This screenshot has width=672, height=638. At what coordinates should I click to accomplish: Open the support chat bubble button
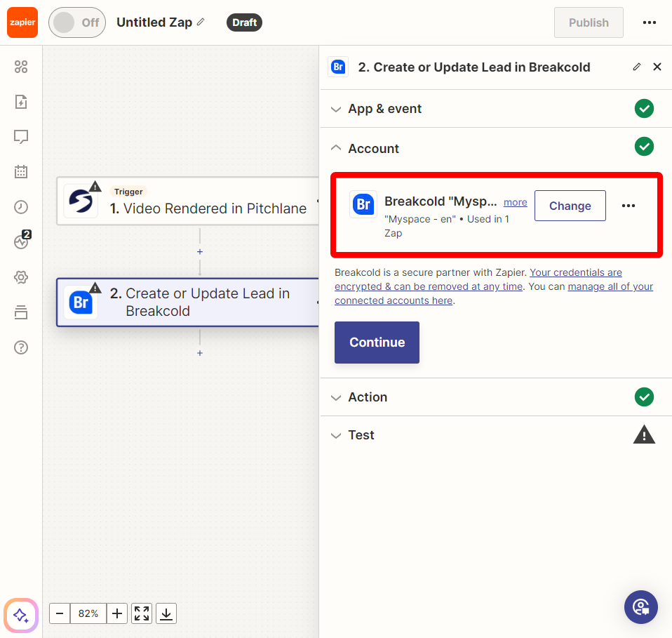pyautogui.click(x=640, y=607)
